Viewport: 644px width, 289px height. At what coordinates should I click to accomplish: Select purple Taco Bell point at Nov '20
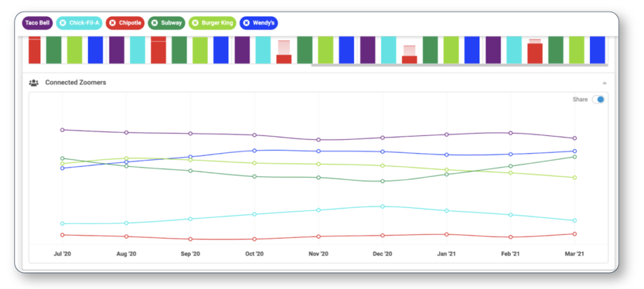[x=319, y=139]
